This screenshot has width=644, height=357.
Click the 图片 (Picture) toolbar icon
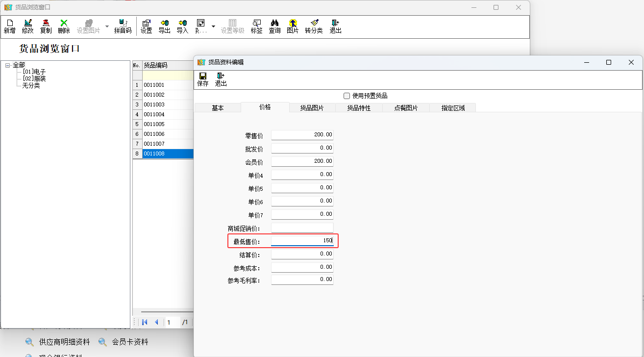tap(293, 26)
